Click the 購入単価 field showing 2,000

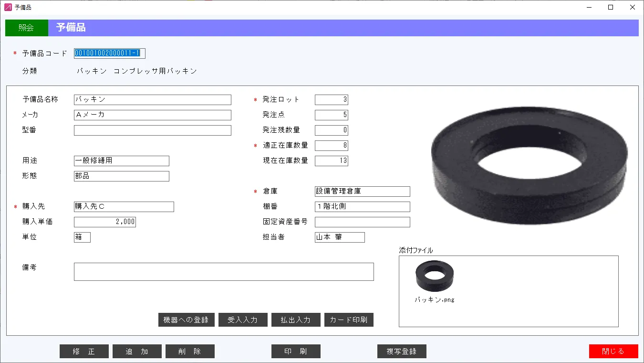click(104, 222)
